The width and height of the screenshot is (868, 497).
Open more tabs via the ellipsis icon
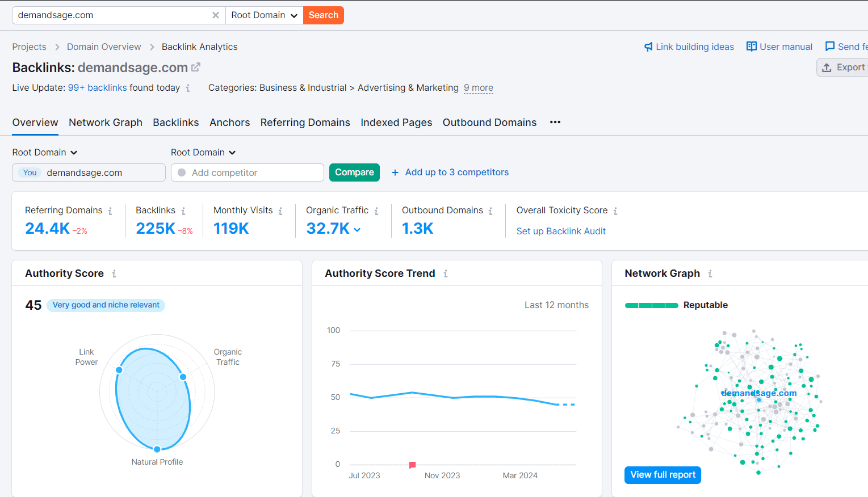coord(555,122)
